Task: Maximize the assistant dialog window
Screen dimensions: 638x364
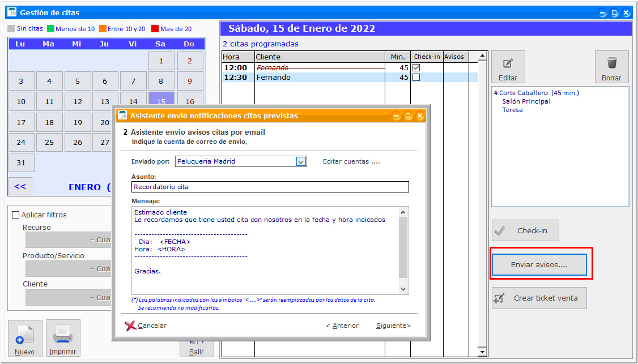Action: point(408,116)
